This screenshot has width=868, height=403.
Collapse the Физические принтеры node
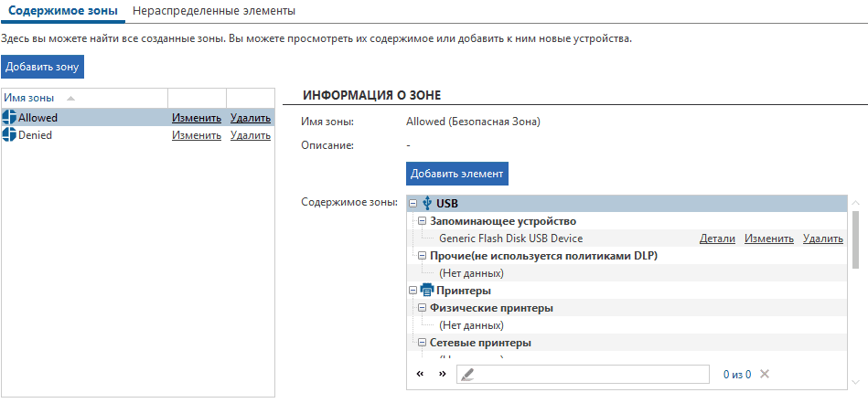(422, 308)
